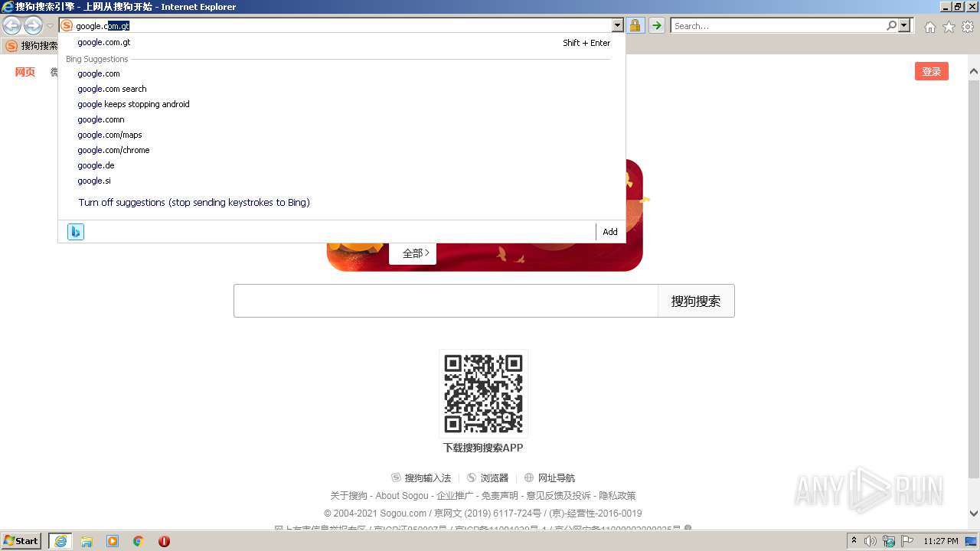This screenshot has width=980, height=551.
Task: Open Chrome from the taskbar
Action: pyautogui.click(x=139, y=541)
